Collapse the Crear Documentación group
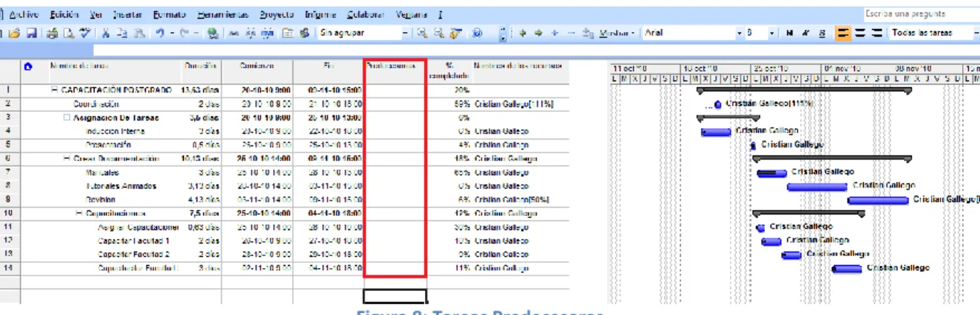The width and height of the screenshot is (980, 315). [66, 159]
